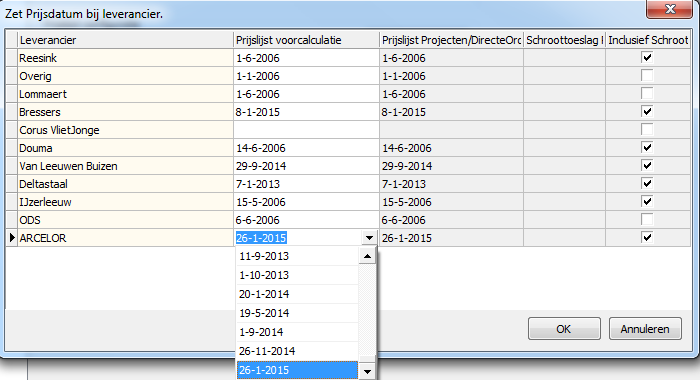Click ARCELOR selected date field 26-1-2015

tap(298, 238)
